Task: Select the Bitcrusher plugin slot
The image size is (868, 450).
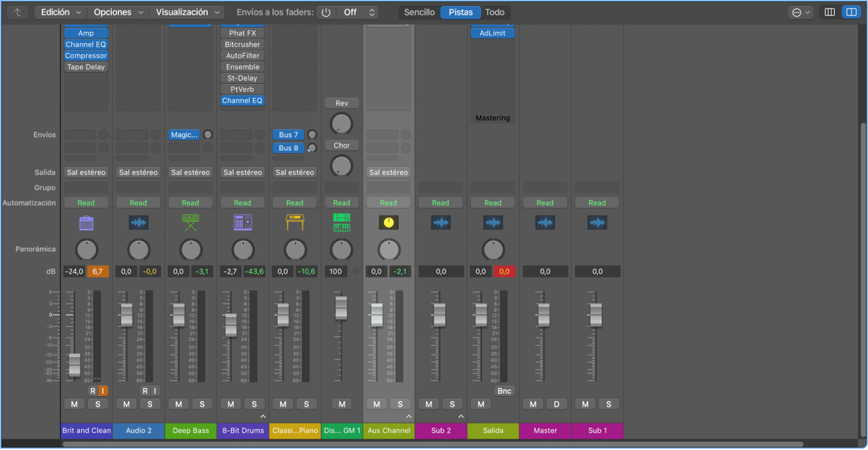Action: click(x=242, y=45)
